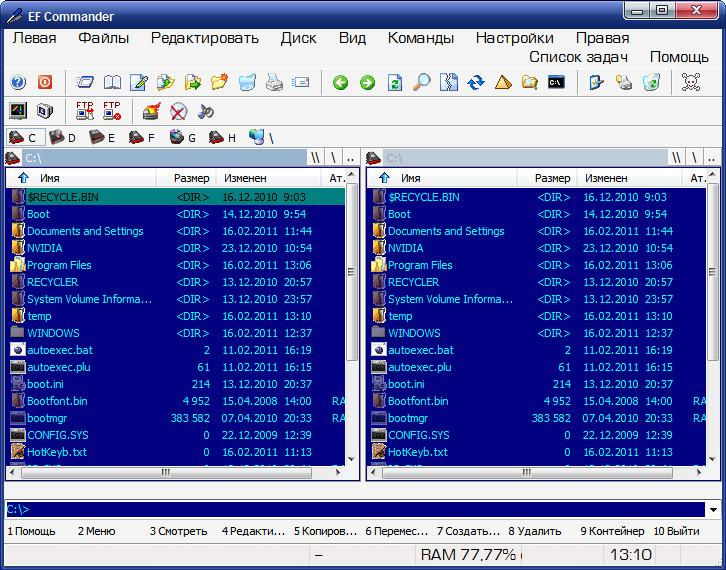Sort left panel by Имя column
The height and width of the screenshot is (570, 726).
81,178
